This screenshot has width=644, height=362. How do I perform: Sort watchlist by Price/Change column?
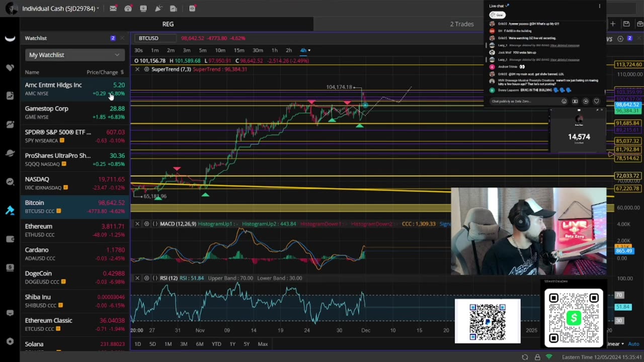tap(105, 72)
